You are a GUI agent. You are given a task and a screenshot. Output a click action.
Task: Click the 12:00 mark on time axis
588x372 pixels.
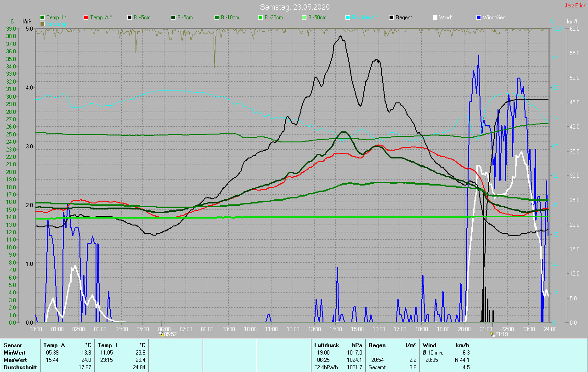point(293,329)
